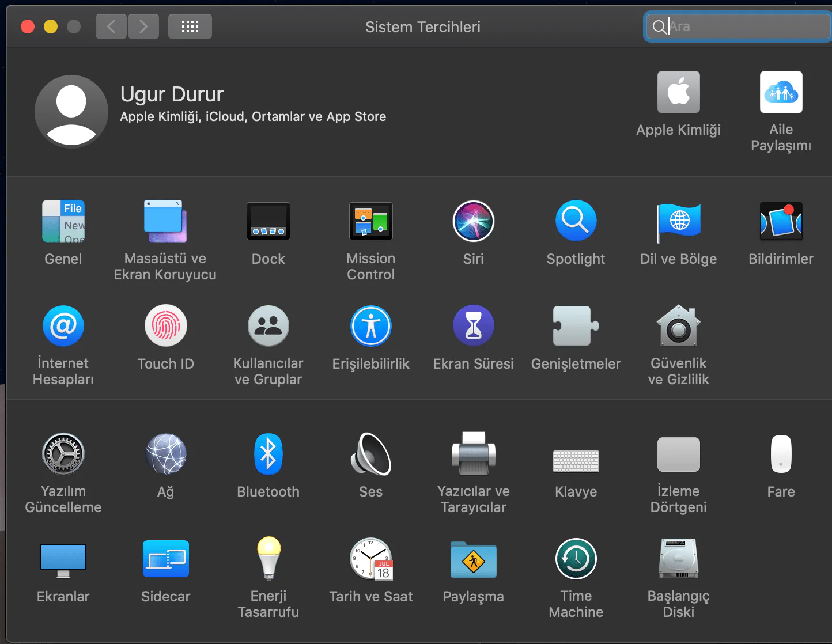
Task: Open Apple Kimliği settings
Action: tap(678, 93)
